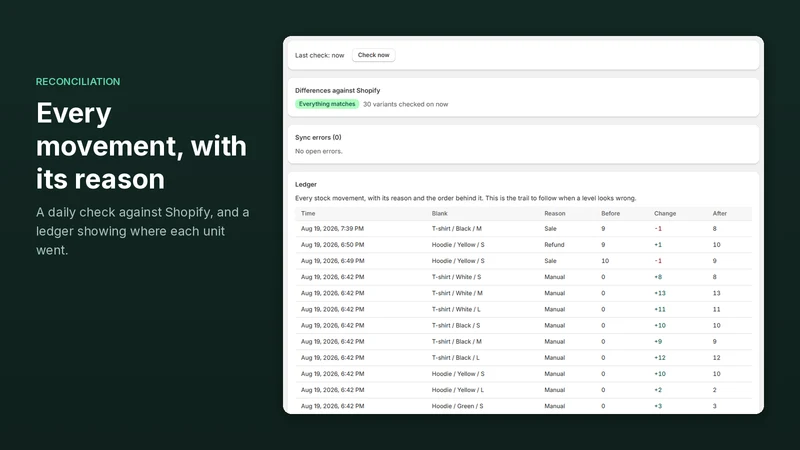The width and height of the screenshot is (800, 450).
Task: Select the 'Last check: now' text
Action: point(319,55)
